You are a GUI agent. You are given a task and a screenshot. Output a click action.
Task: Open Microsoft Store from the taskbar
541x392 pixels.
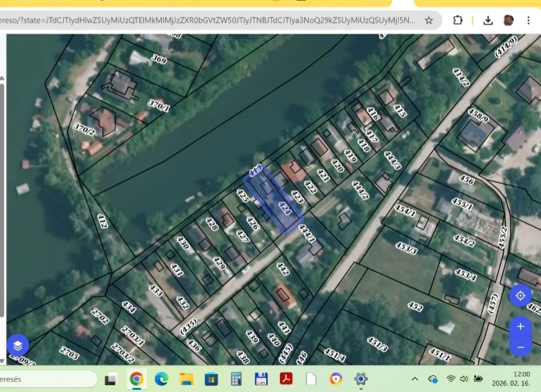tap(211, 379)
